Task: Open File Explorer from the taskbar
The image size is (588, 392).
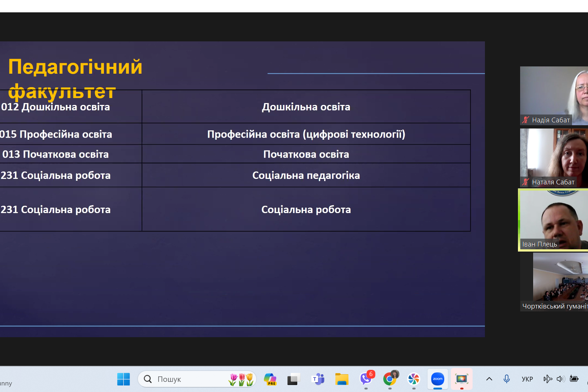Action: (x=342, y=379)
